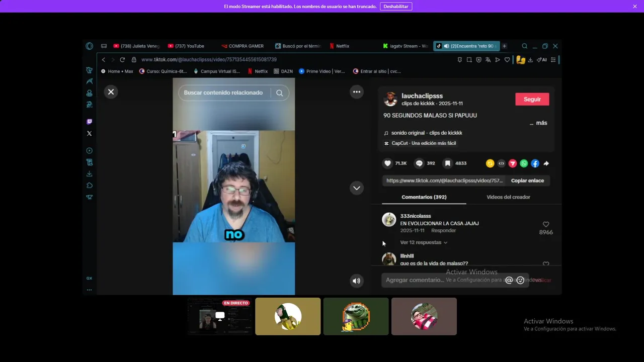Switch to Julieta Venegas YouTube tab
The image size is (644, 362).
[136, 46]
